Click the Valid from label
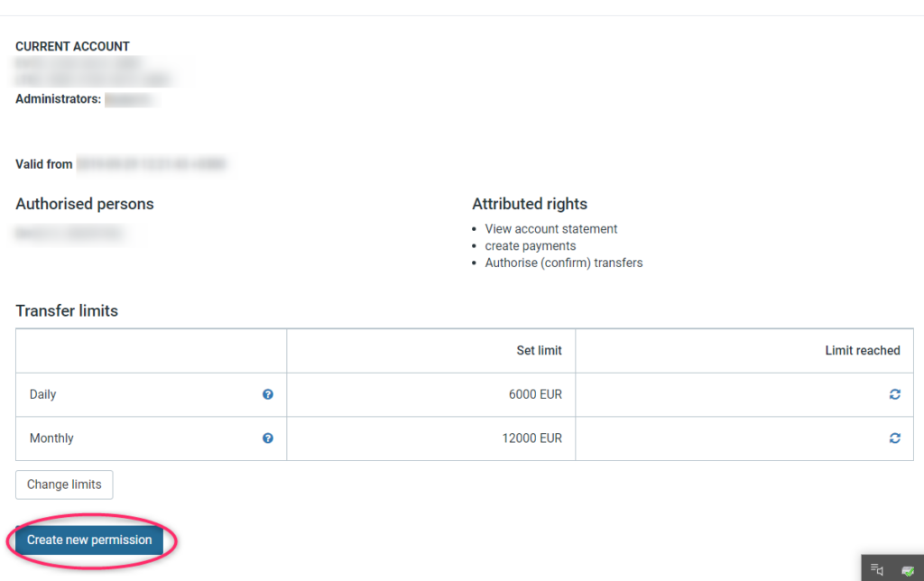Viewport: 924px width, 581px height. pos(44,164)
